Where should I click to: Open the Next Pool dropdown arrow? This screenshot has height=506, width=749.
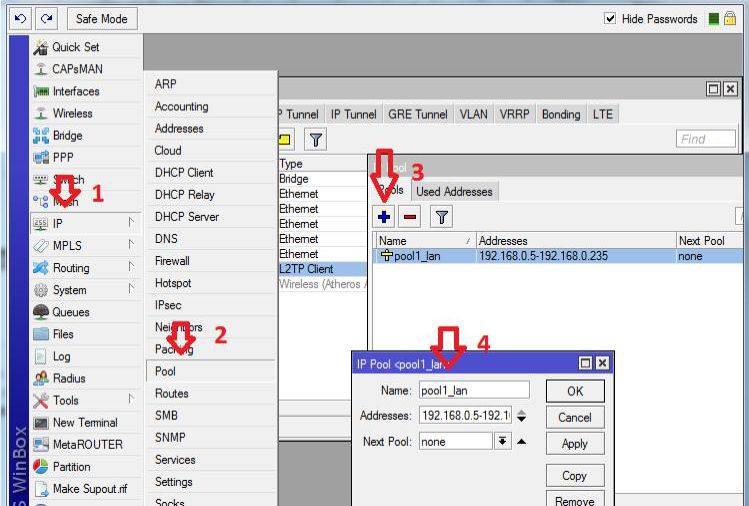503,441
